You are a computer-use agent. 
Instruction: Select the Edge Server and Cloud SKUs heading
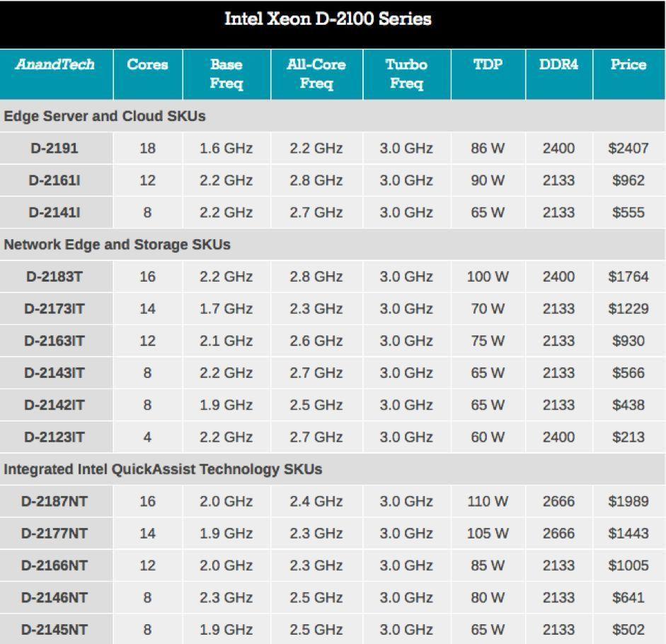pos(105,116)
